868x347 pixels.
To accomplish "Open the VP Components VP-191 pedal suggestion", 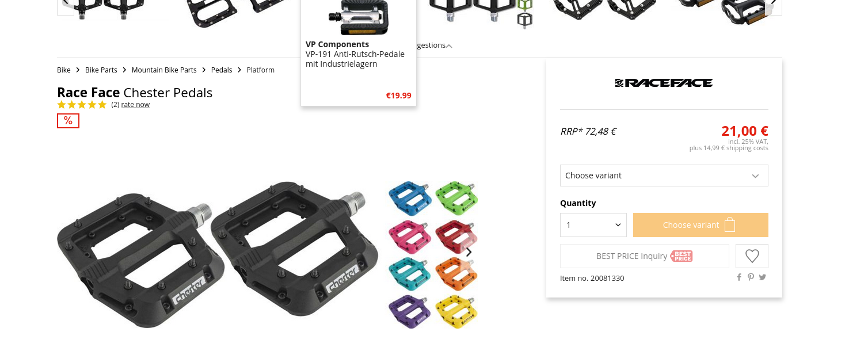I will click(x=359, y=53).
